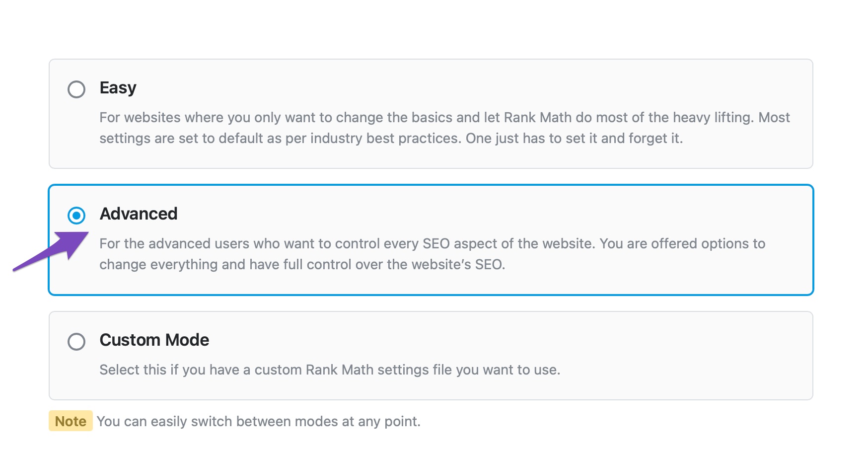Click the Advanced heading label
Screen dimensions: 868x452
tap(139, 214)
